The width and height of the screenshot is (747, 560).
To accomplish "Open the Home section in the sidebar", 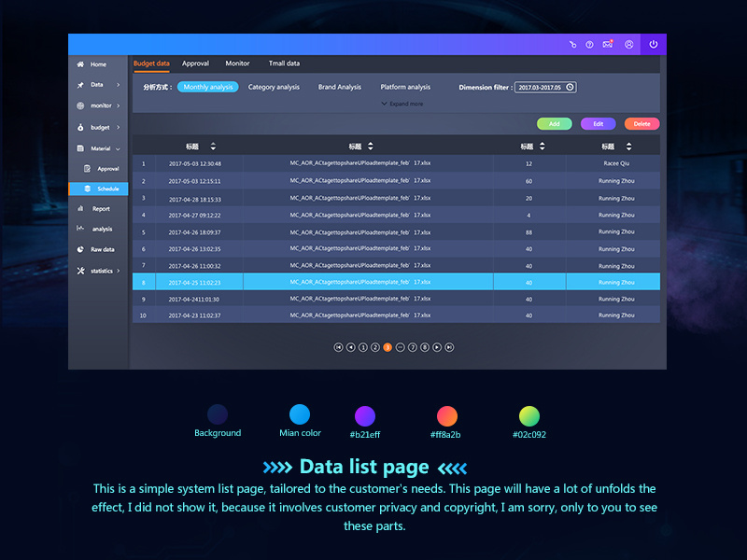I will pos(97,63).
